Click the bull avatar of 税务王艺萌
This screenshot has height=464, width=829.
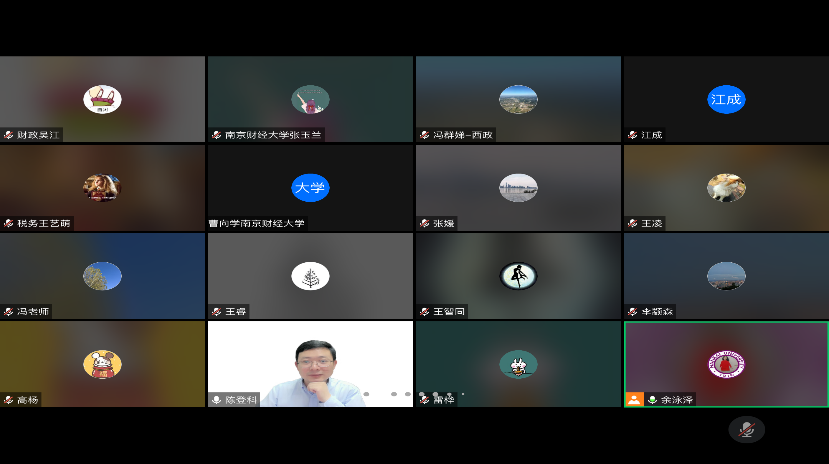[102, 187]
